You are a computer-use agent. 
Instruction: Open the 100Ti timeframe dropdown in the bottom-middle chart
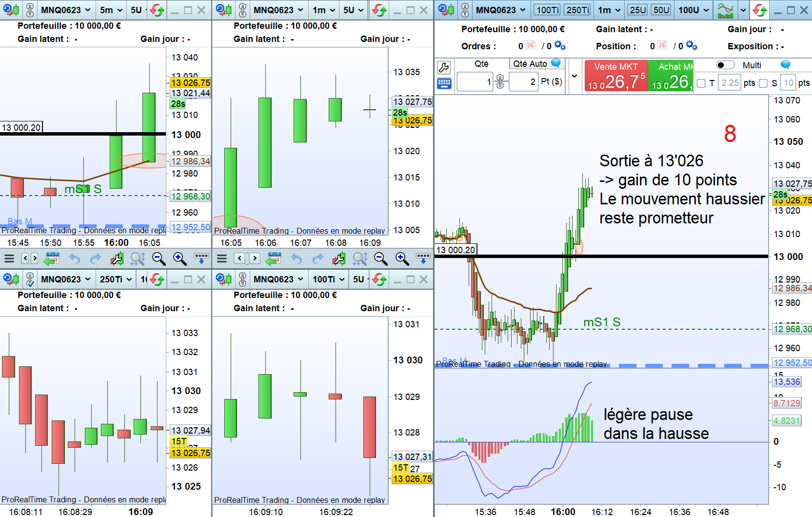point(329,279)
